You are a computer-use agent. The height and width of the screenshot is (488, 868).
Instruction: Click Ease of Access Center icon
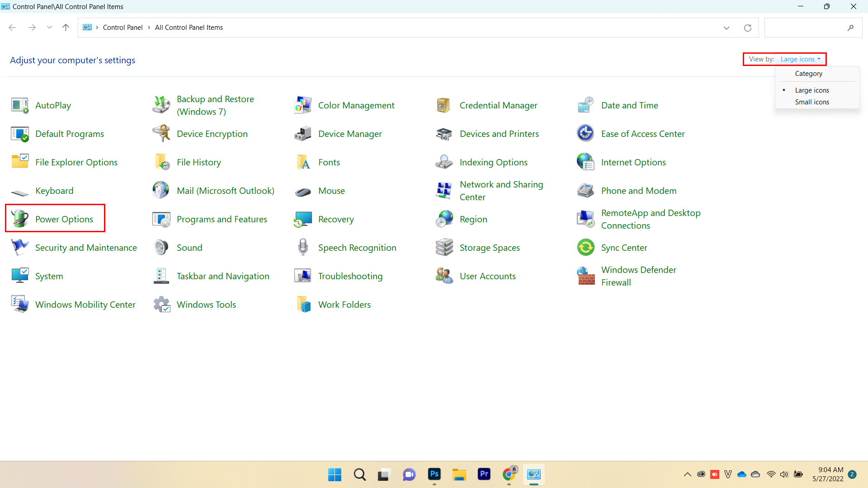(586, 134)
